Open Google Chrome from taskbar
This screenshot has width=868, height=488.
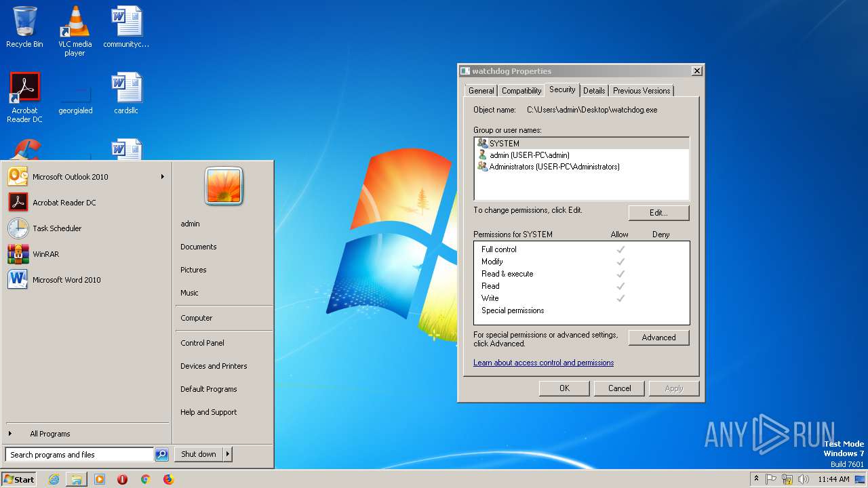pos(145,479)
